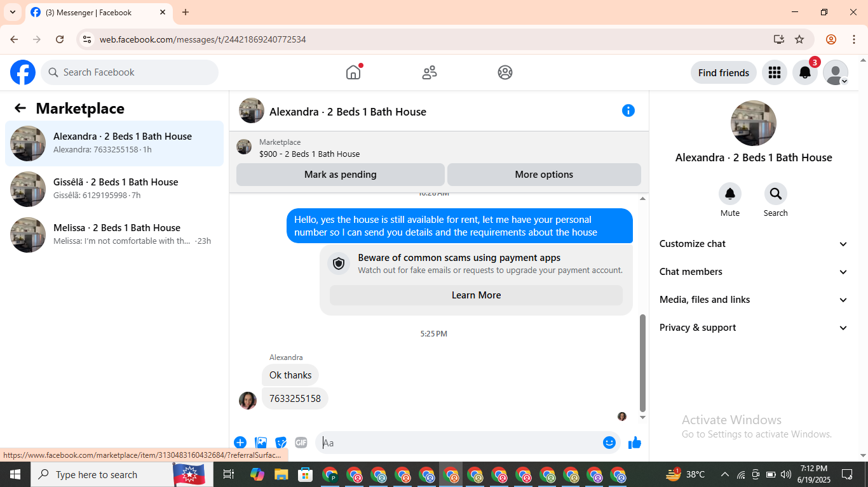Click Alexandra's small avatar beside her message
868x487 pixels.
[248, 401]
